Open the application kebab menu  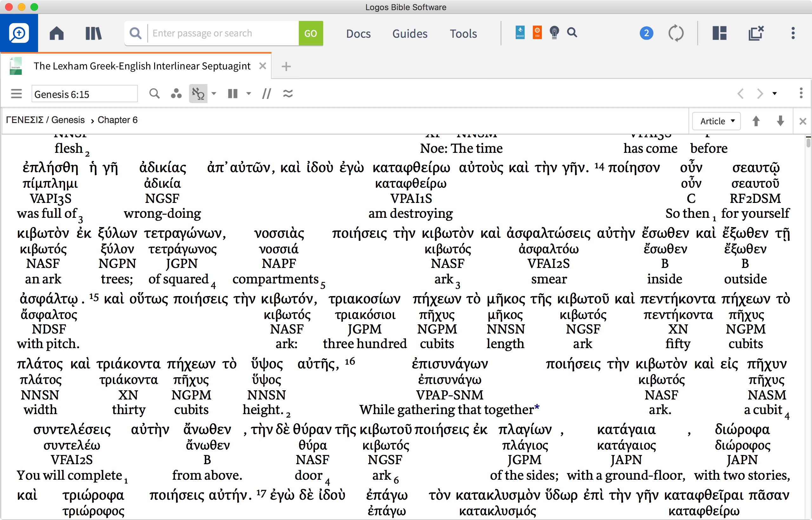point(793,33)
